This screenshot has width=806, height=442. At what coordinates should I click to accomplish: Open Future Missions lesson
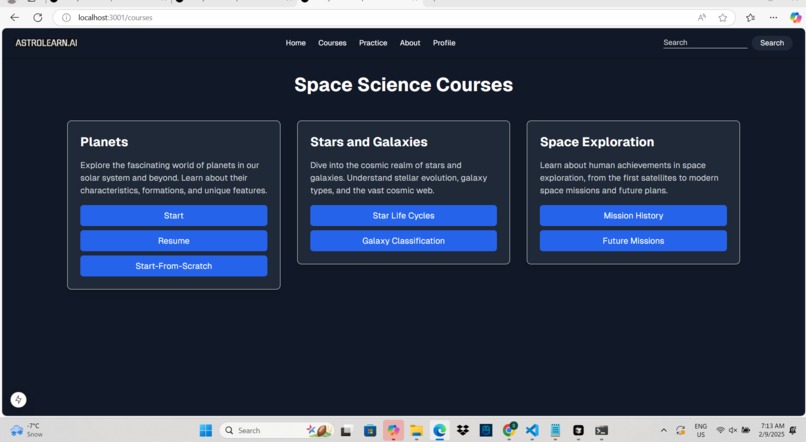633,241
